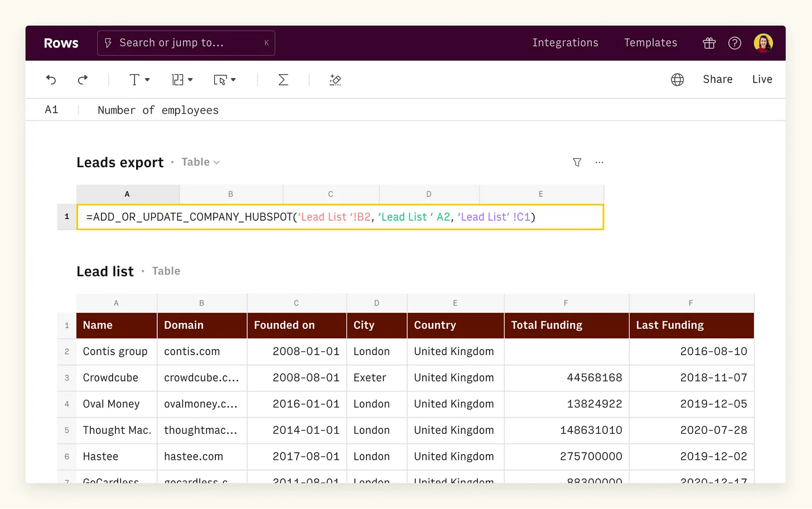Click the Founded on header cell
The width and height of the screenshot is (812, 509).
point(297,326)
